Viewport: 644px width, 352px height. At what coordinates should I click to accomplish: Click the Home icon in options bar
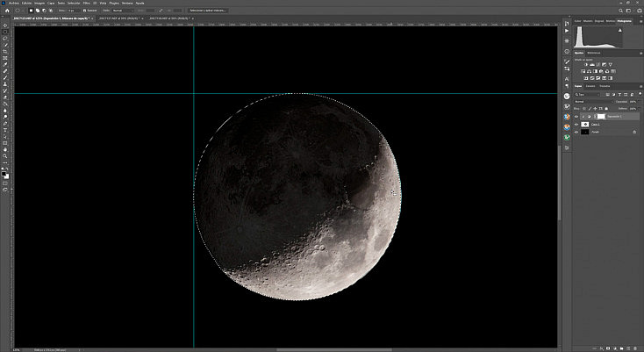click(x=7, y=11)
